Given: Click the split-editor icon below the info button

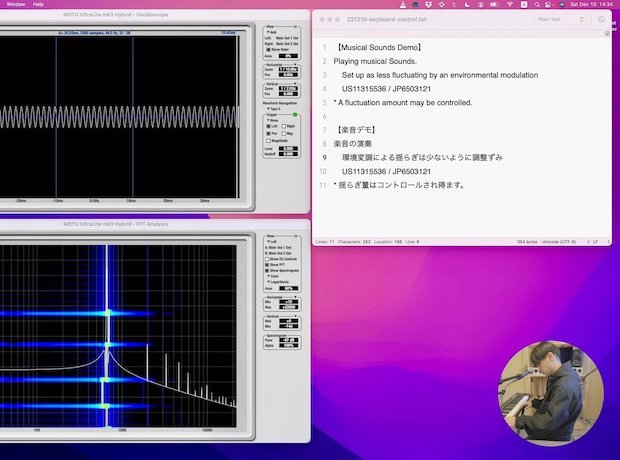Looking at the screenshot, I should point(607,34).
